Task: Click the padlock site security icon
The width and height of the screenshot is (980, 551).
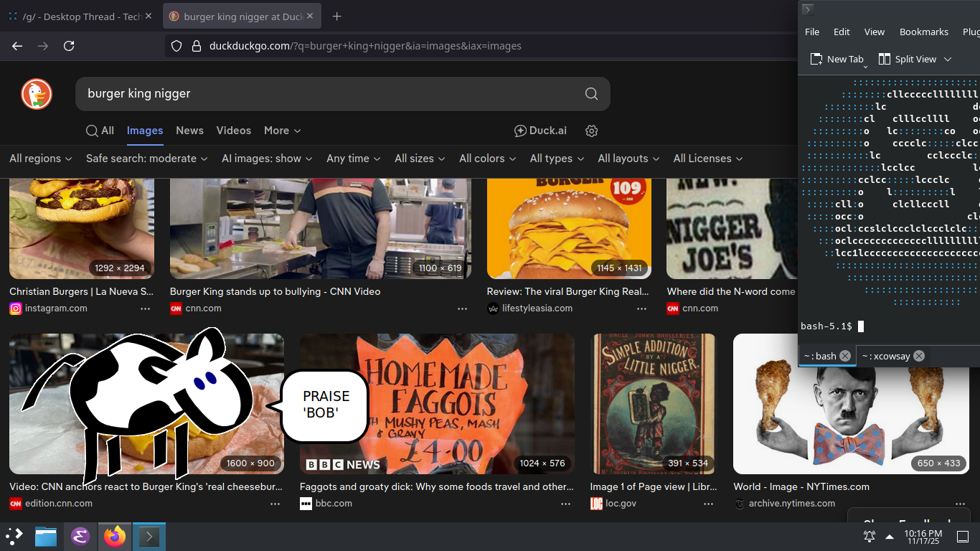Action: coord(196,46)
